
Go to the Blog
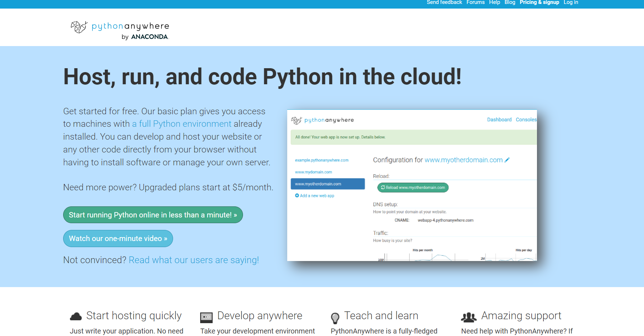tap(510, 2)
